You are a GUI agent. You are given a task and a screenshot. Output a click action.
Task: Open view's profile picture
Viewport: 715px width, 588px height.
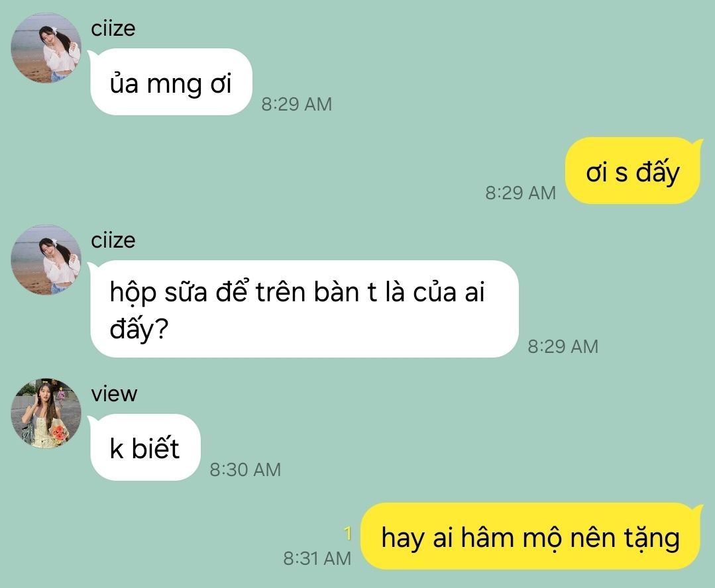click(x=46, y=413)
